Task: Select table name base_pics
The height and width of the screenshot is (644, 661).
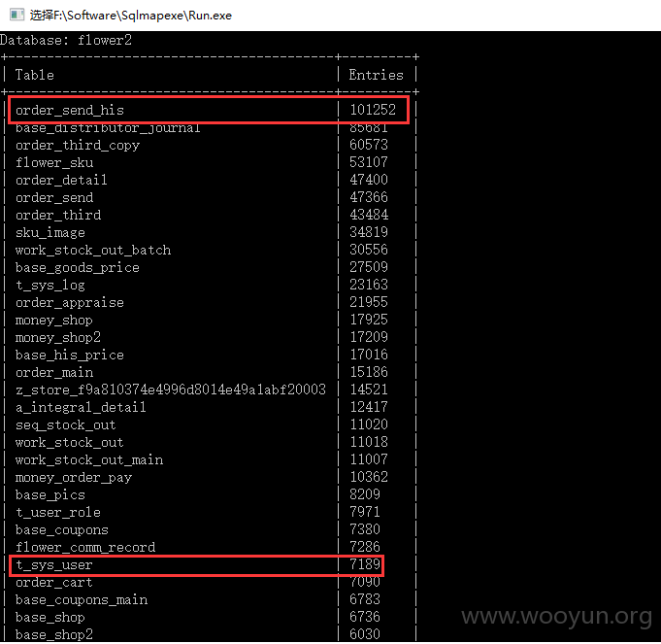Action: (x=50, y=495)
